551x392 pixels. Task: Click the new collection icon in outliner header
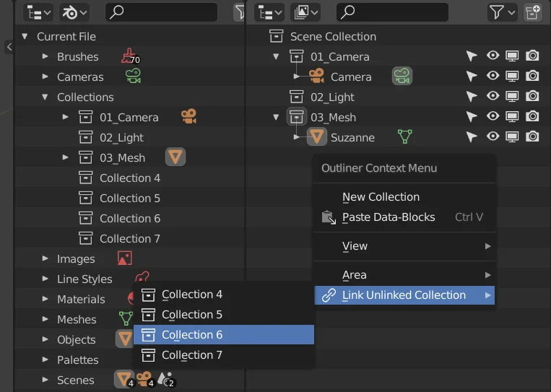click(x=533, y=12)
